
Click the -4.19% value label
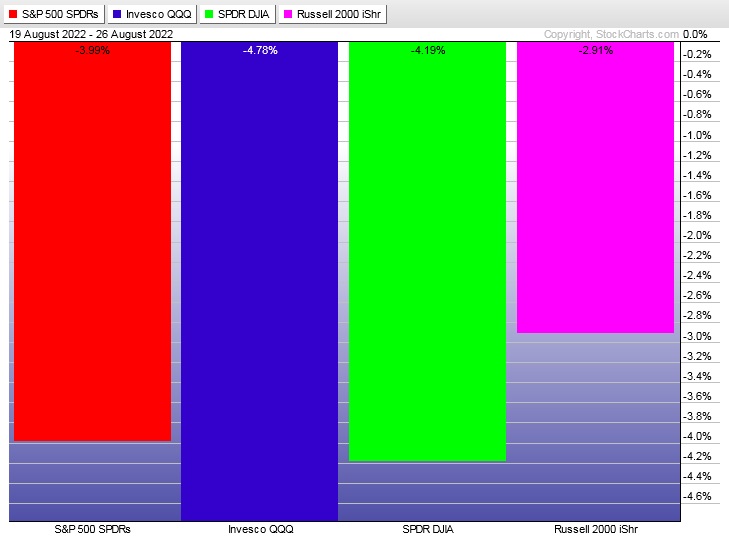coord(428,50)
